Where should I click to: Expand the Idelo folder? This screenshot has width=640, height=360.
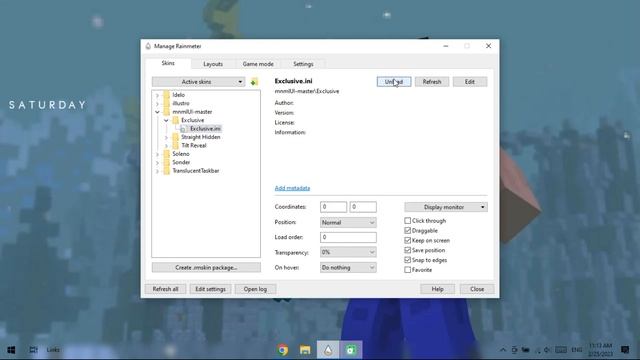158,95
